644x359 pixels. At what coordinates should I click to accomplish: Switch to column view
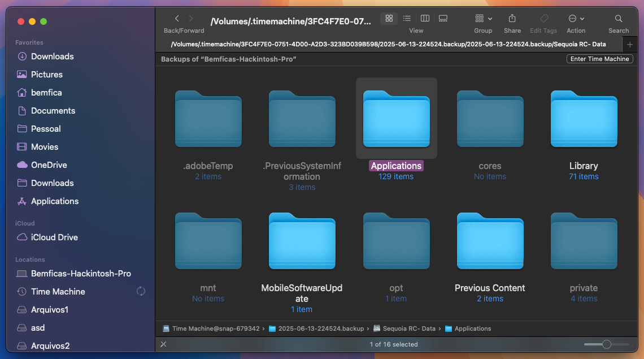(x=425, y=18)
